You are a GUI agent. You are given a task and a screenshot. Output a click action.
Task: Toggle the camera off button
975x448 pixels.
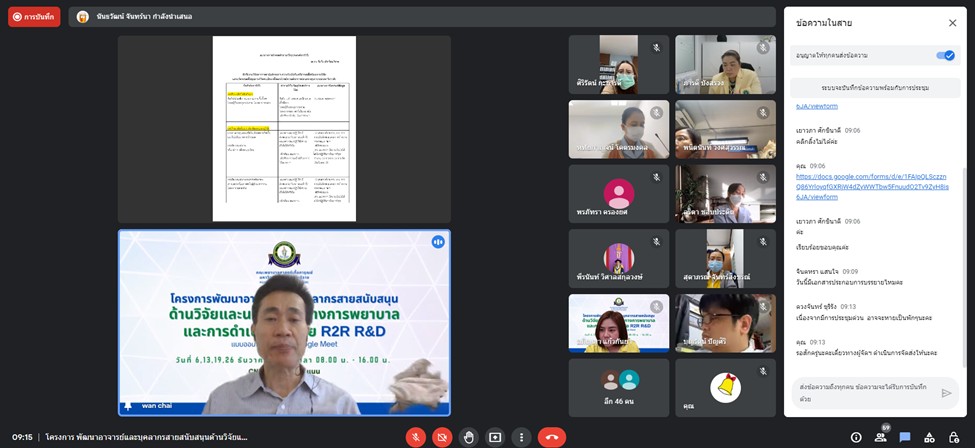(x=442, y=437)
